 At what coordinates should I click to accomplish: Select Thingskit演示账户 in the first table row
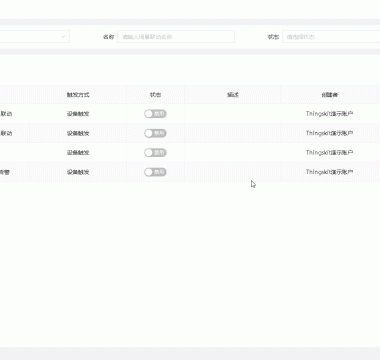[x=329, y=114]
